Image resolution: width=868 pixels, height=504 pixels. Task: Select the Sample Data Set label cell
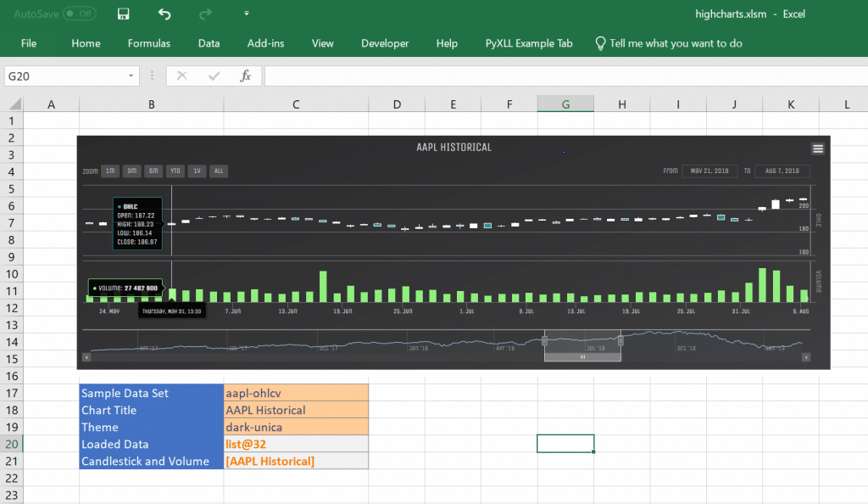pos(151,393)
